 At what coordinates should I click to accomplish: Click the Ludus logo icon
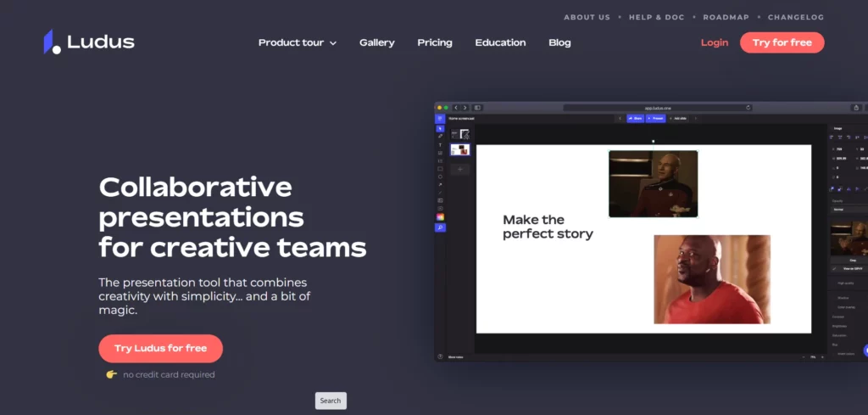pyautogui.click(x=52, y=42)
